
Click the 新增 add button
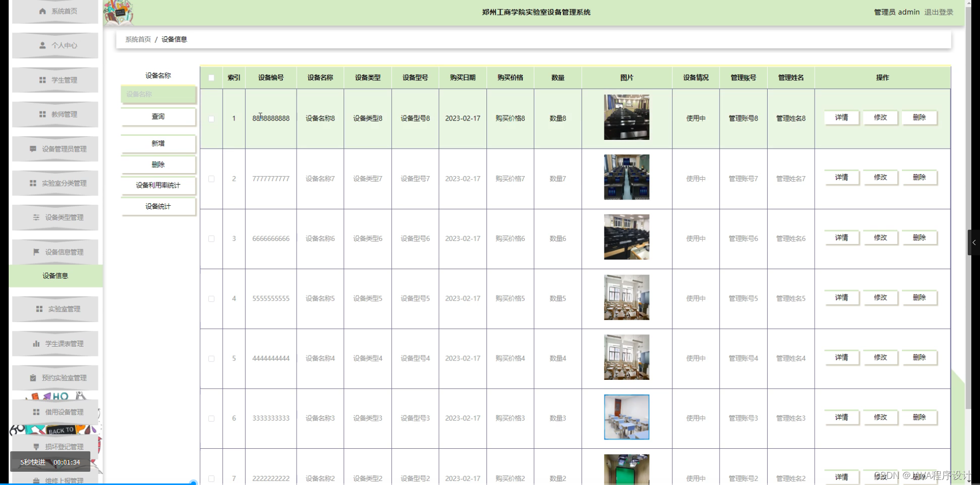(x=158, y=143)
